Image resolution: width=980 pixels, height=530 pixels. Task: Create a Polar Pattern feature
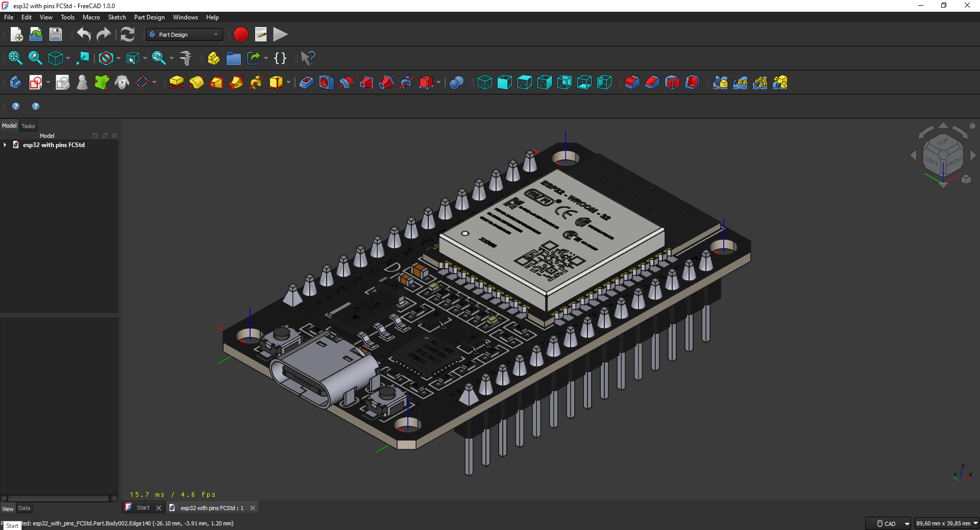760,82
